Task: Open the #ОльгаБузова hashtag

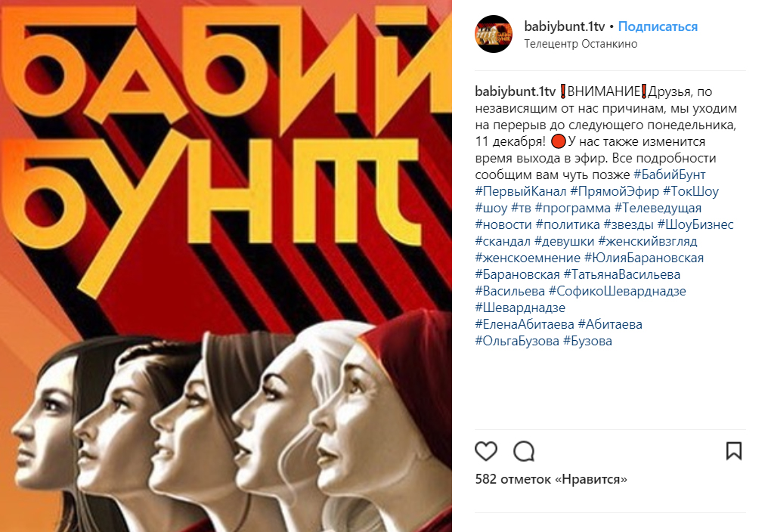Action: point(517,341)
